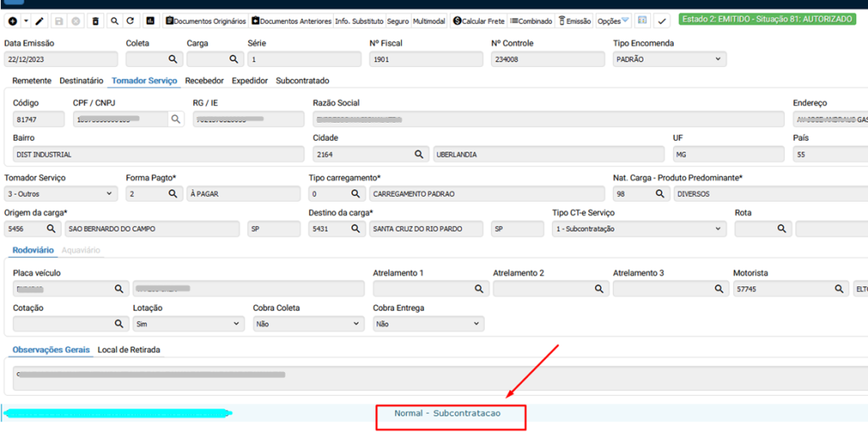Expand the Tomador Serviço dropdown
Image resolution: width=868 pixels, height=439 pixels.
click(60, 194)
